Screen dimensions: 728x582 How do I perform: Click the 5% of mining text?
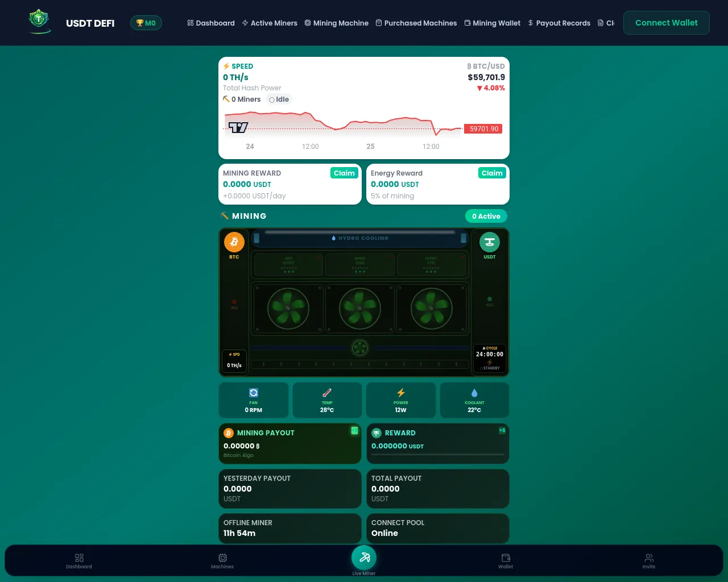[392, 196]
